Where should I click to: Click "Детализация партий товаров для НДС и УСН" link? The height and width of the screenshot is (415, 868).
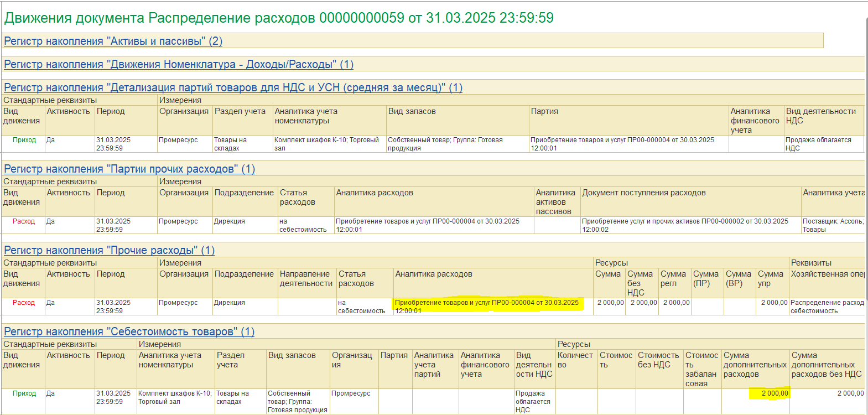pos(232,88)
